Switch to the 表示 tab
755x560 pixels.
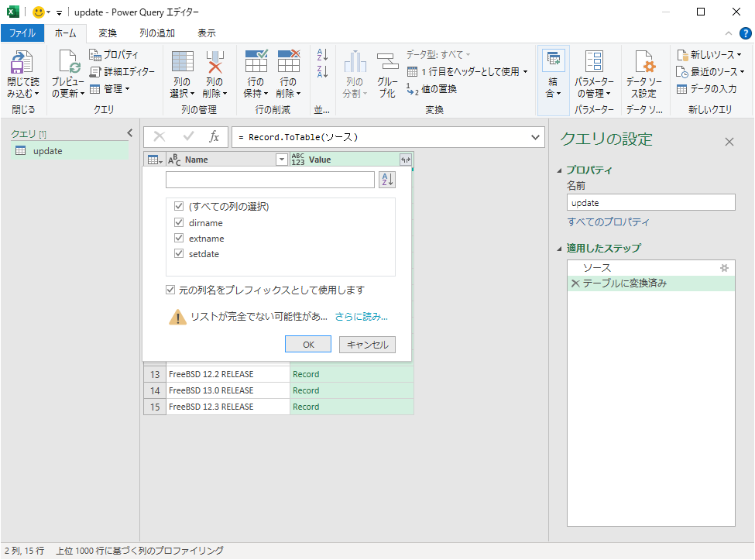pos(207,33)
